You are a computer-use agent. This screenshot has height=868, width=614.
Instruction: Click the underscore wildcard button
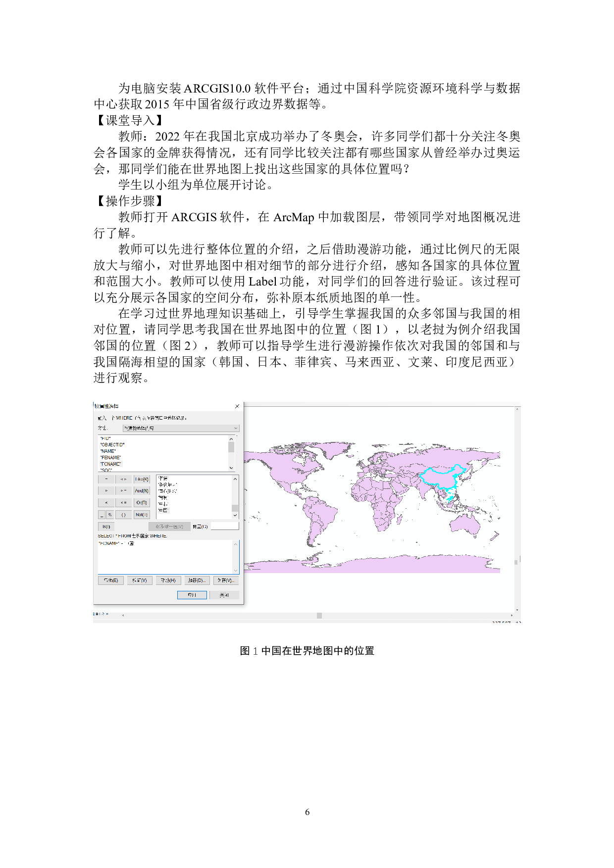[102, 515]
